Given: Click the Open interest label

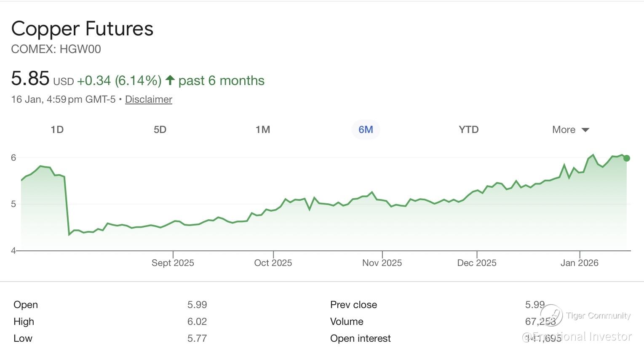Looking at the screenshot, I should (361, 338).
